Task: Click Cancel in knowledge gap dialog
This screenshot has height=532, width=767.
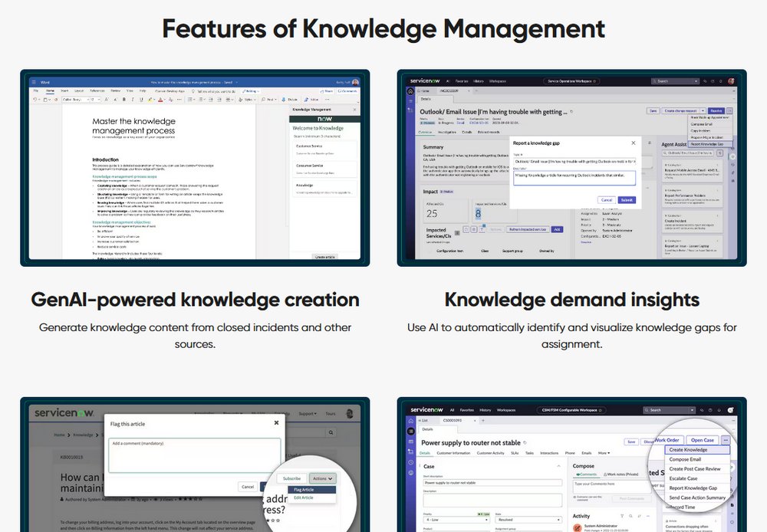Action: [607, 200]
